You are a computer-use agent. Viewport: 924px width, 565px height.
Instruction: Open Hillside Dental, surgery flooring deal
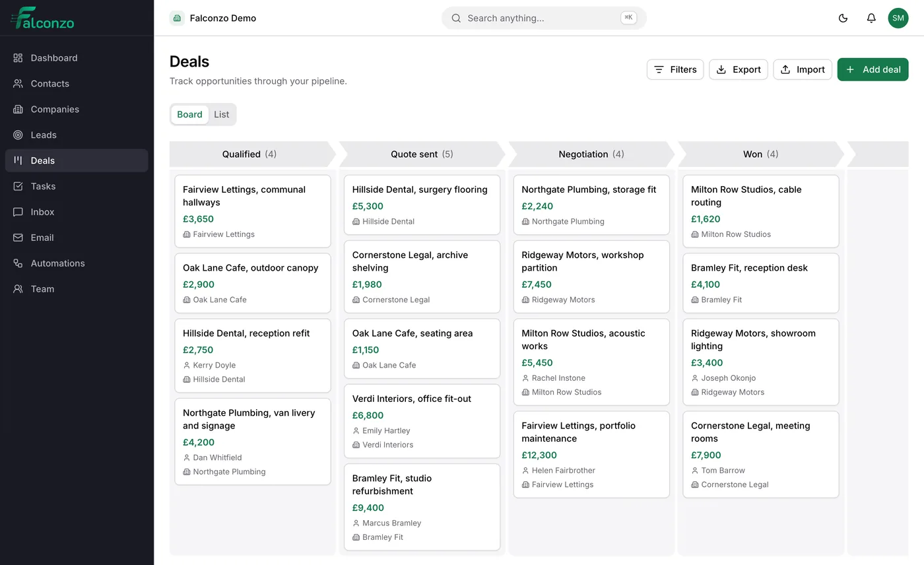tap(422, 205)
